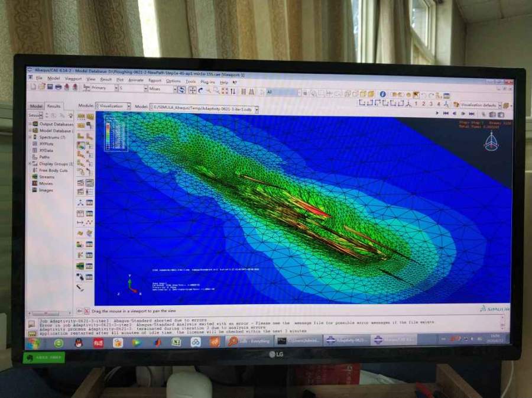Click the red cancel X in prompt area
This screenshot has width=532, height=398.
point(86,311)
